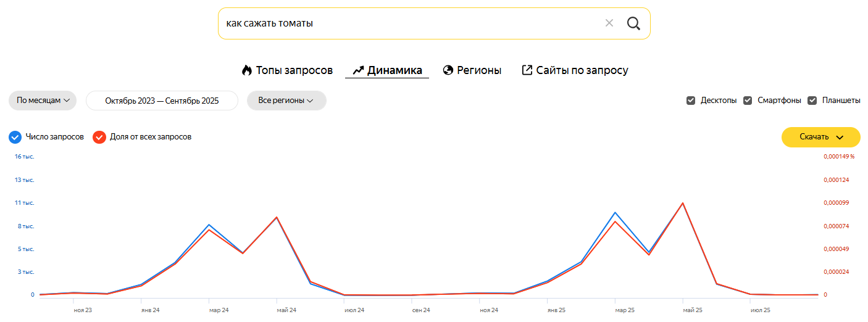Click the external link icon for sites

coord(527,70)
